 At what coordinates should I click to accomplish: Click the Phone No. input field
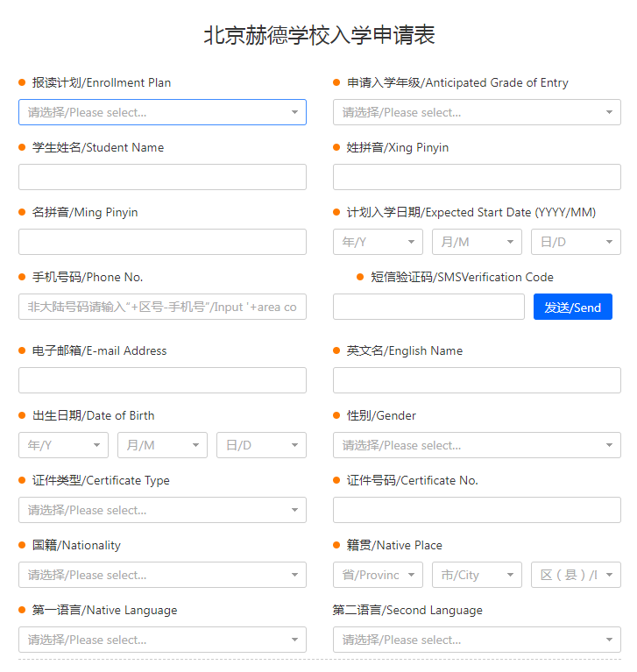pos(162,307)
